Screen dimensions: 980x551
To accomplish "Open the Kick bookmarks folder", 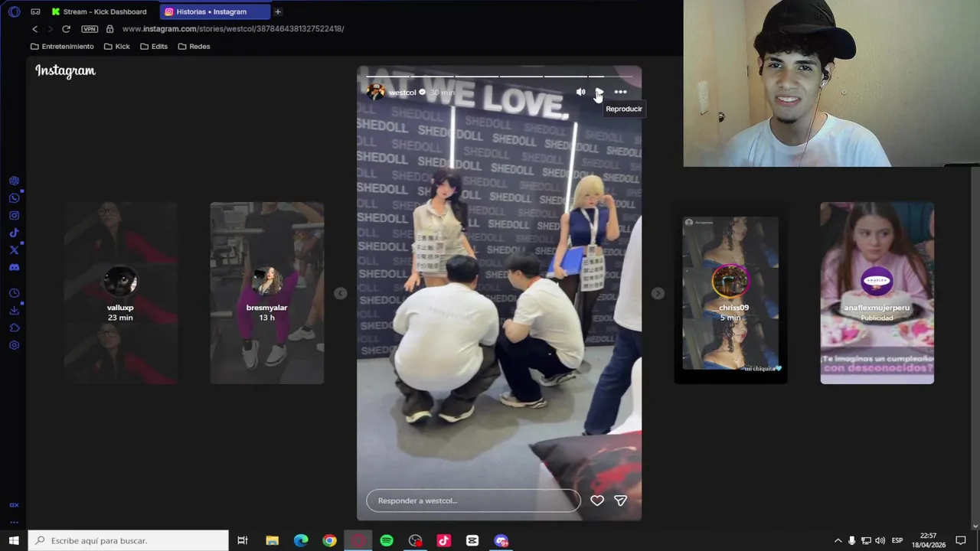I will point(116,47).
